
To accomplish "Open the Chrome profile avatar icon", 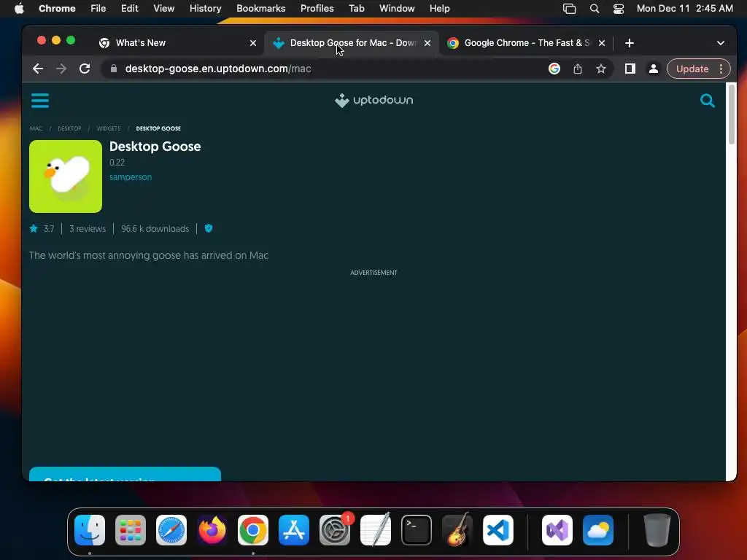I will pos(653,69).
